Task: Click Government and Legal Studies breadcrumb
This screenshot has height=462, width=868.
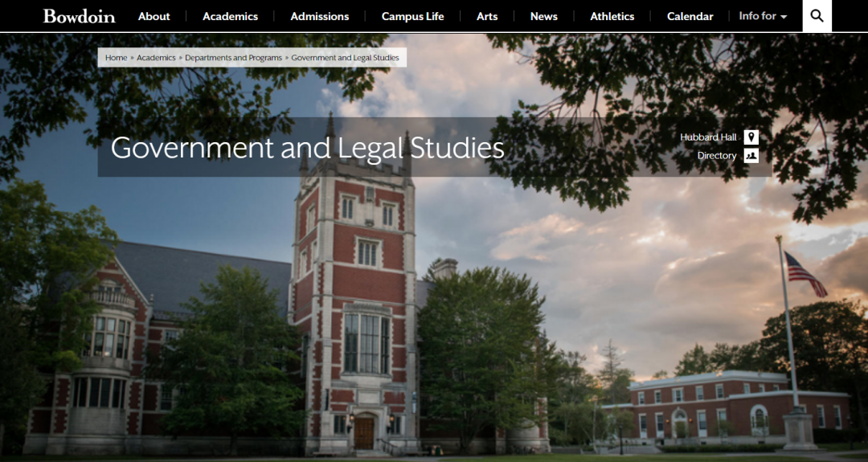Action: pos(345,58)
